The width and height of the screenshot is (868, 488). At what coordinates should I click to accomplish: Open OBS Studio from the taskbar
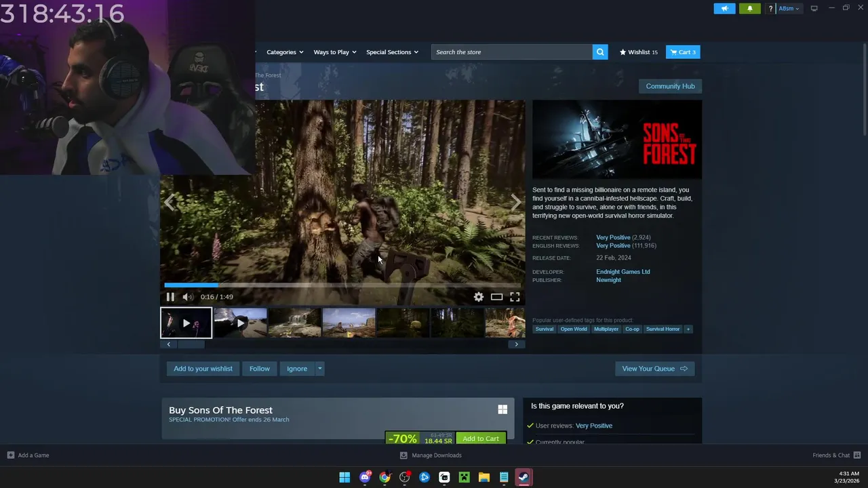click(x=405, y=478)
